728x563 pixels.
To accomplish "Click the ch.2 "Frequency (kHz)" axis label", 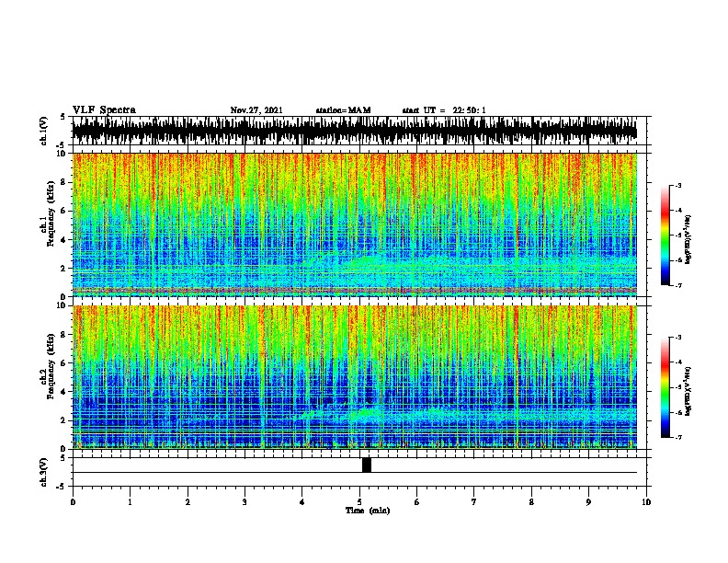I will pyautogui.click(x=50, y=366).
